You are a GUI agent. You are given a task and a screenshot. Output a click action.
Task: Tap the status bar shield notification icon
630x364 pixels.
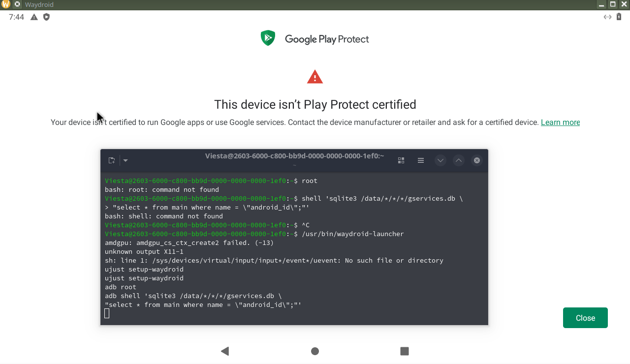[x=47, y=17]
